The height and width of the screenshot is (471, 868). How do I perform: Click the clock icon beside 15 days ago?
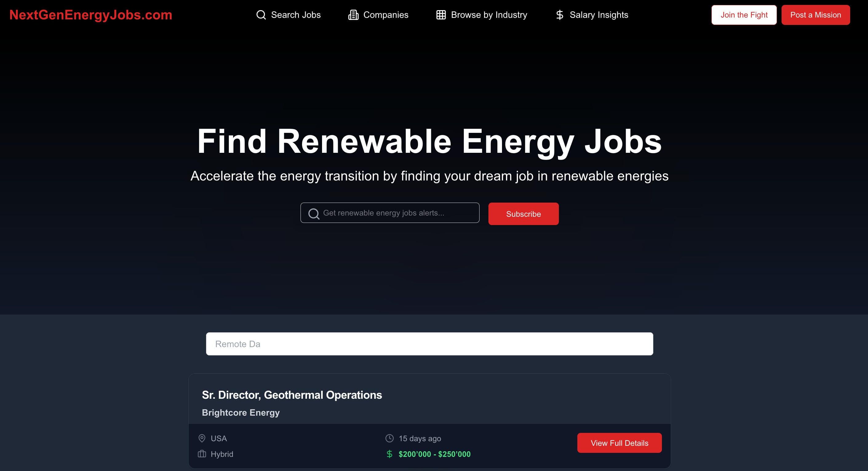(389, 438)
